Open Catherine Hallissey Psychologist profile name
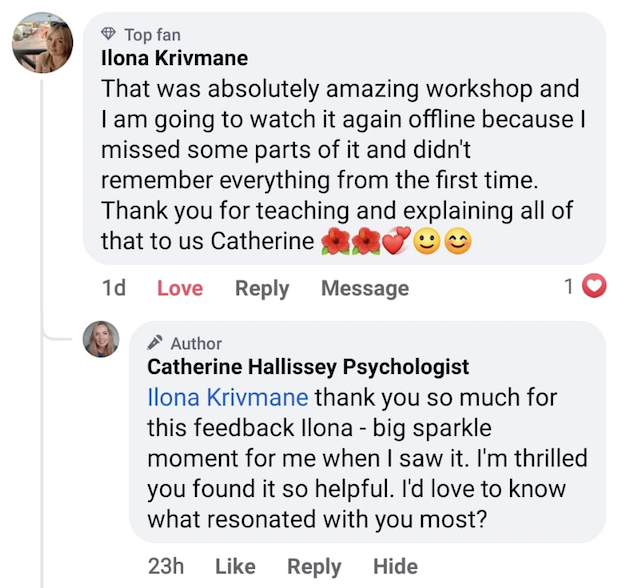Image resolution: width=622 pixels, height=588 pixels. 308,367
